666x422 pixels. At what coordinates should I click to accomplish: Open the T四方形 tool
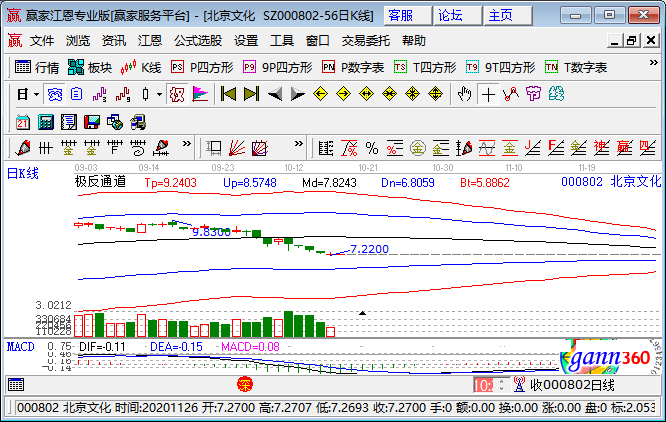425,67
